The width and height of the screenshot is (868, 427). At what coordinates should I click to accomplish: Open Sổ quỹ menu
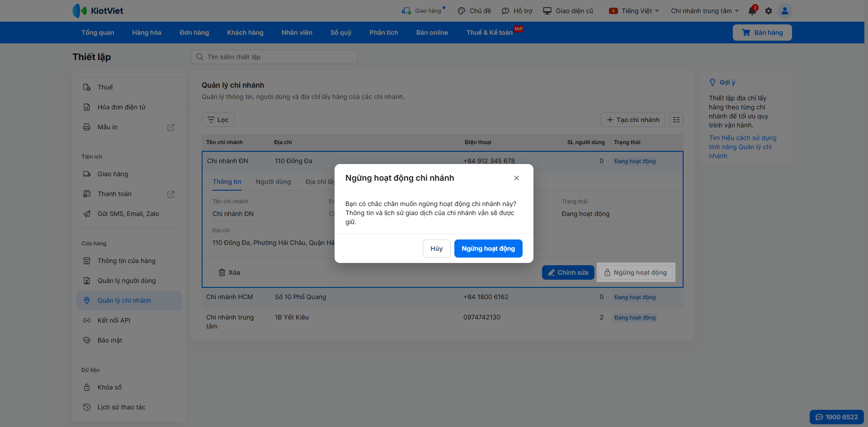coord(341,33)
